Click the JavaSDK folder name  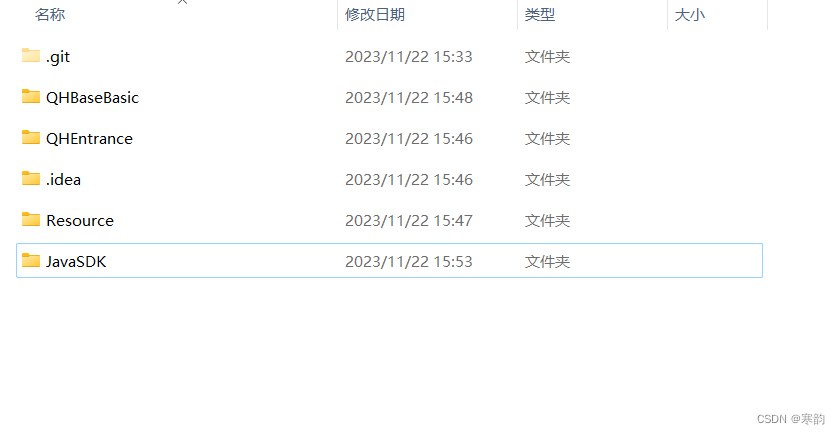(x=76, y=261)
